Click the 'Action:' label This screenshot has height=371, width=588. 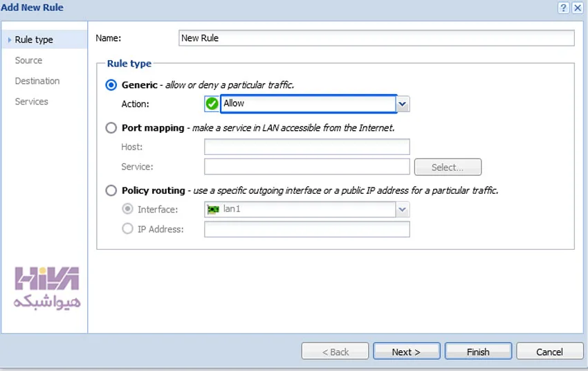pos(135,104)
